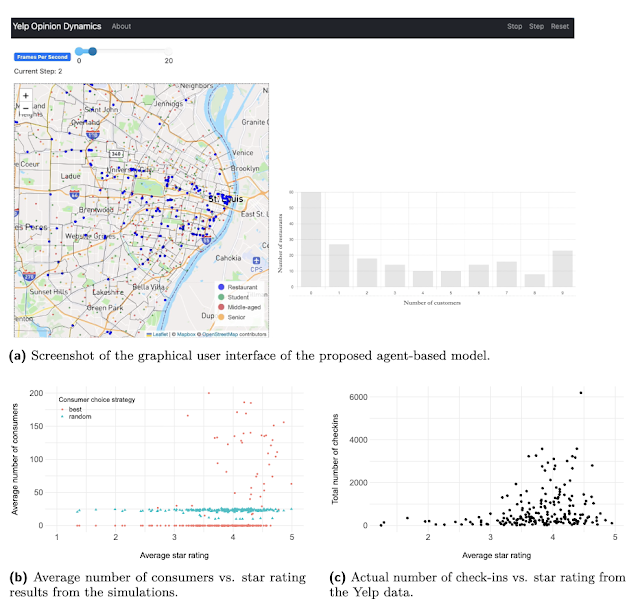
Task: Click the orange Senior legend dot
Action: 221,317
